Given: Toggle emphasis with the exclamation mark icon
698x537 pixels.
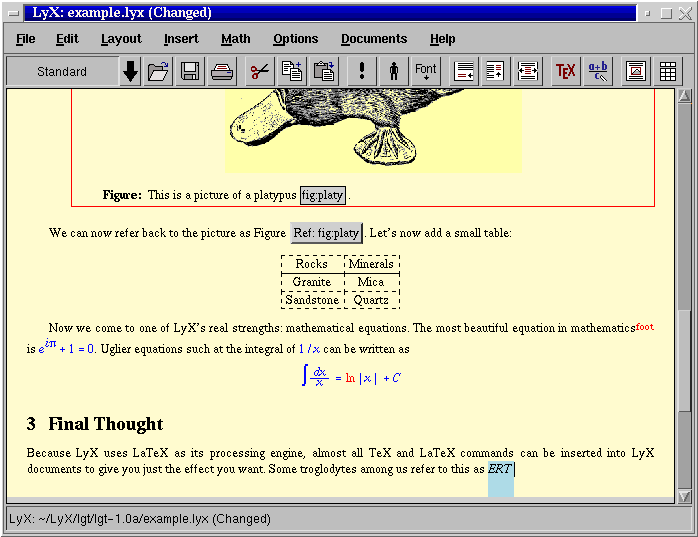Looking at the screenshot, I should click(362, 71).
